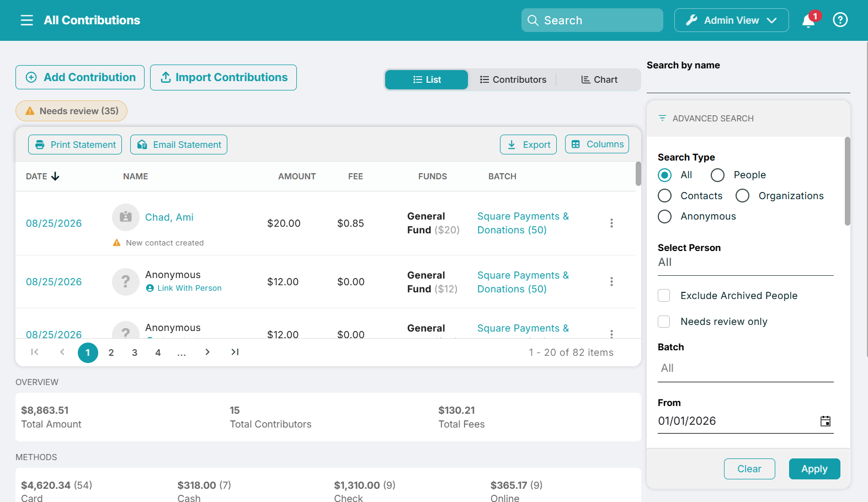Screen dimensions: 868x502
Task: Select current page 1 button
Action: click(x=88, y=353)
